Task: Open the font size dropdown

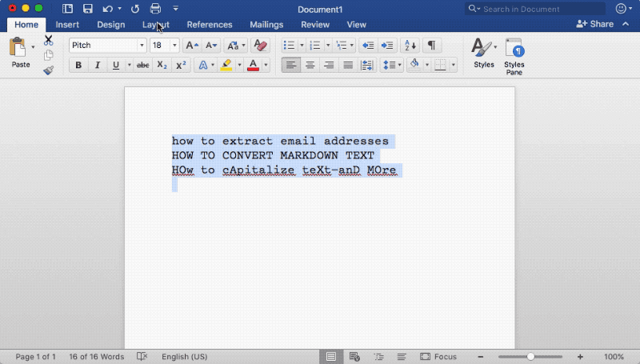Action: pos(174,46)
